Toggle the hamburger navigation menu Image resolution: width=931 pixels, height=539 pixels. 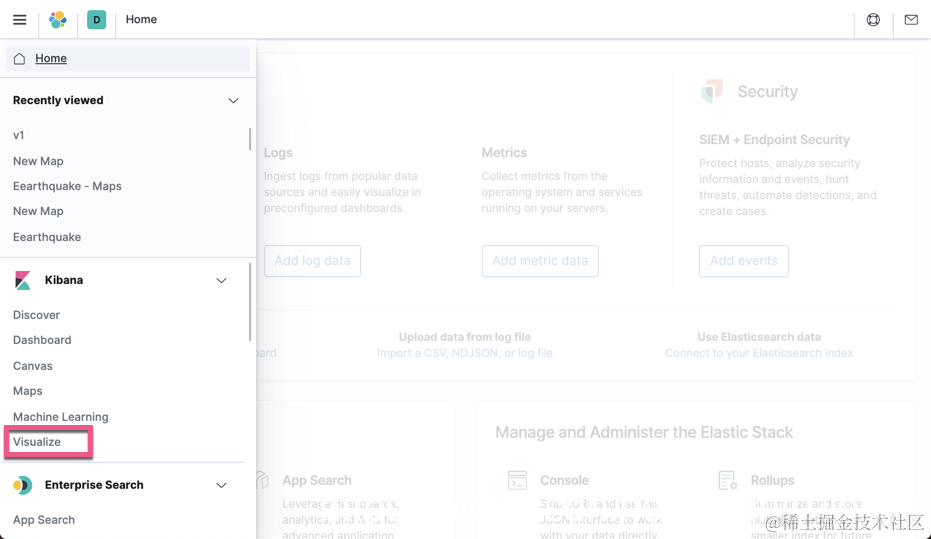(20, 20)
